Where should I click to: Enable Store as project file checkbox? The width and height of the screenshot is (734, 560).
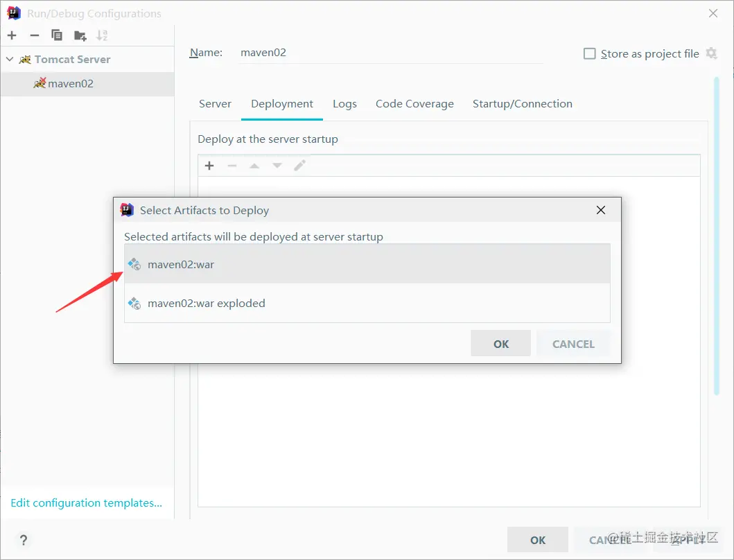tap(589, 54)
